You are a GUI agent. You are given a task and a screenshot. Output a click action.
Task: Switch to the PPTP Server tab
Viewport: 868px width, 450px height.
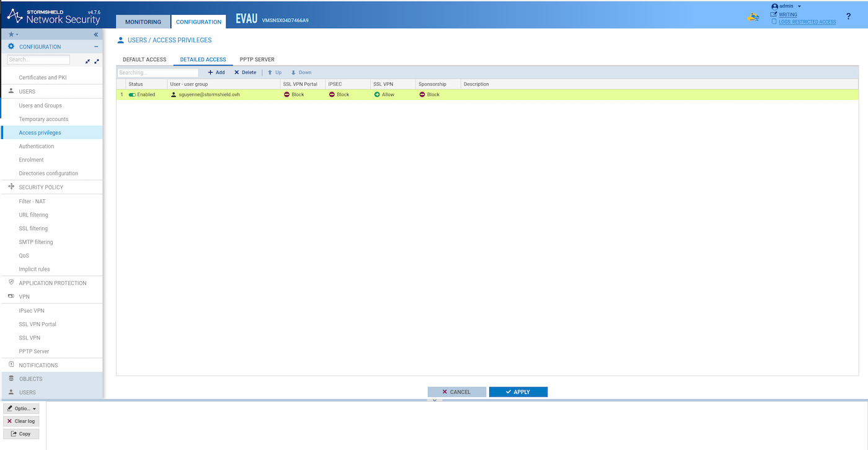point(257,60)
